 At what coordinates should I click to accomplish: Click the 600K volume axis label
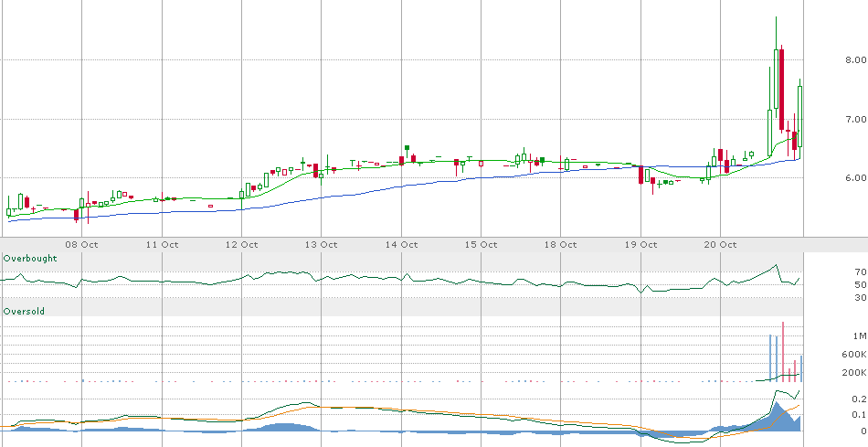point(854,355)
